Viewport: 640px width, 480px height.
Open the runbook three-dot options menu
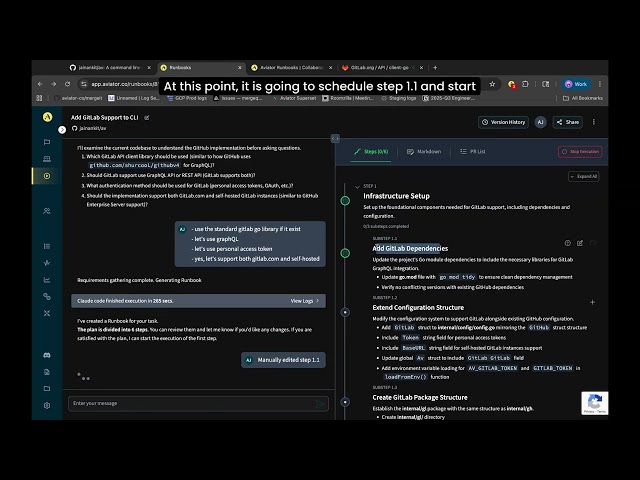tap(594, 122)
